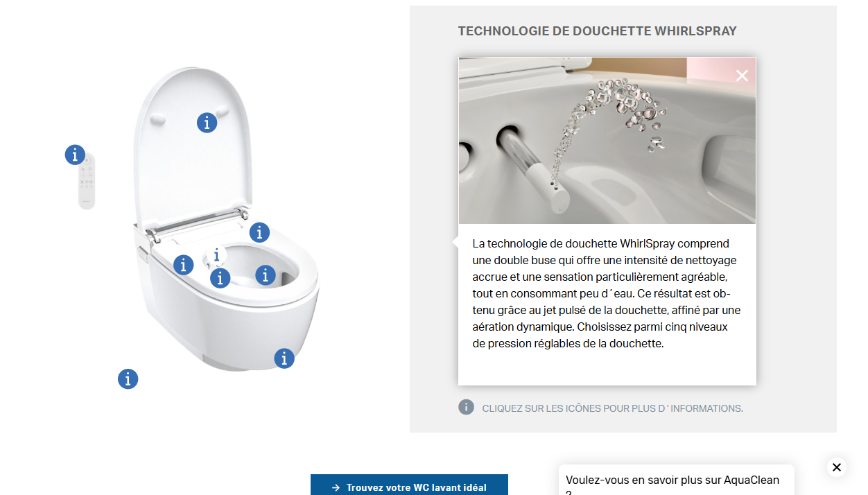Select info hotspot on left seat rim
Screen dimensions: 868x495
183,265
